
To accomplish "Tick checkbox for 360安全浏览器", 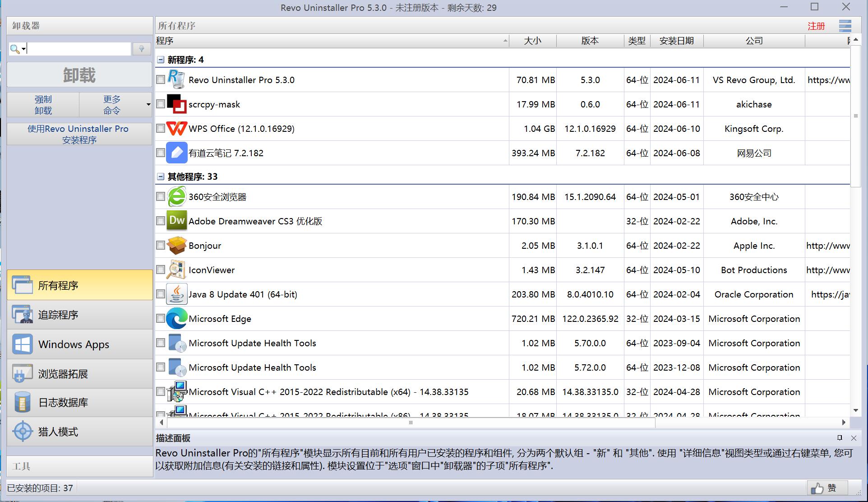I will point(160,196).
